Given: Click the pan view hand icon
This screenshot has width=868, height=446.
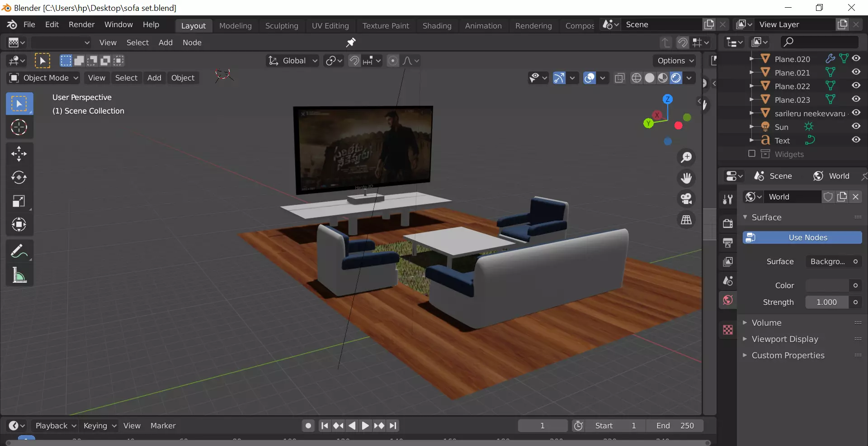Looking at the screenshot, I should [x=686, y=178].
